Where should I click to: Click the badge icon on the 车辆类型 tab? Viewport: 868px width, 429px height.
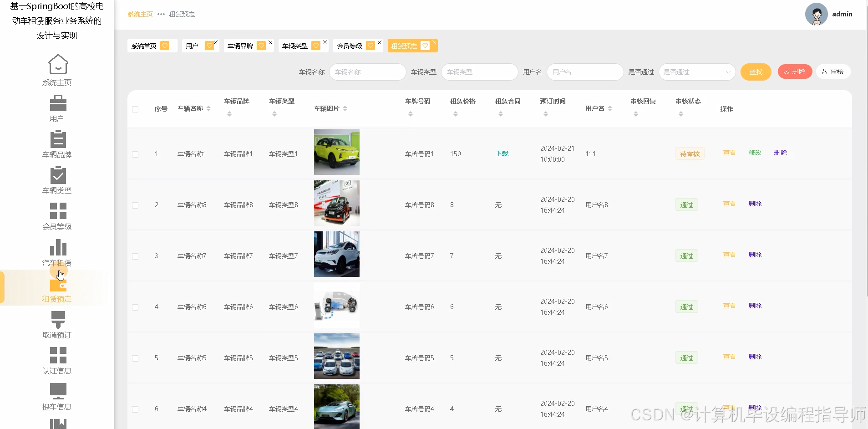coord(316,46)
